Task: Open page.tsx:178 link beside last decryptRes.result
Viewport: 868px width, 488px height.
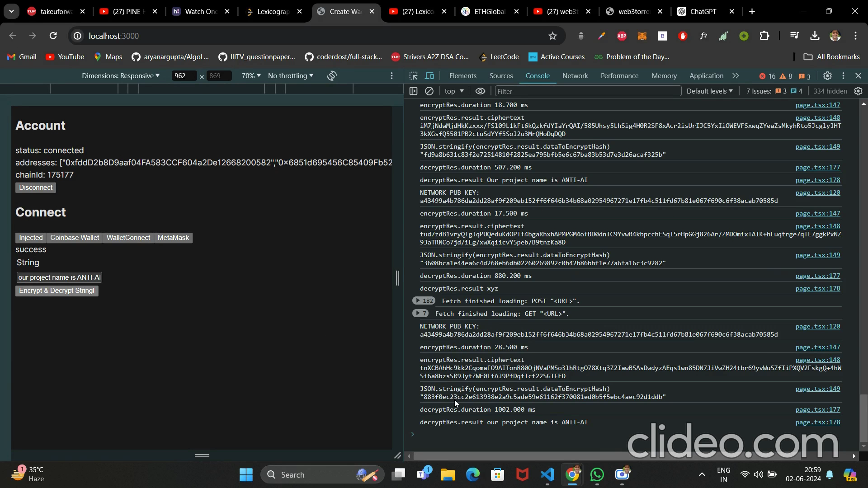Action: click(x=817, y=422)
